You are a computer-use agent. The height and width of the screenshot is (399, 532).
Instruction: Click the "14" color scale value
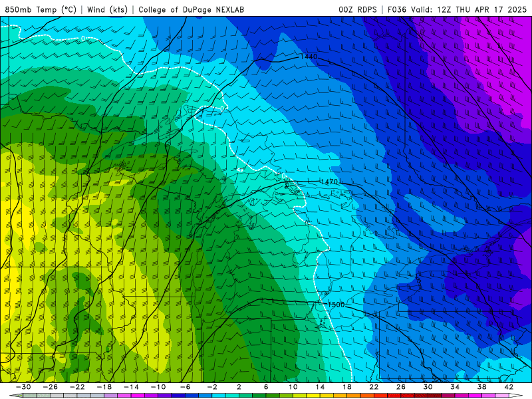click(320, 387)
